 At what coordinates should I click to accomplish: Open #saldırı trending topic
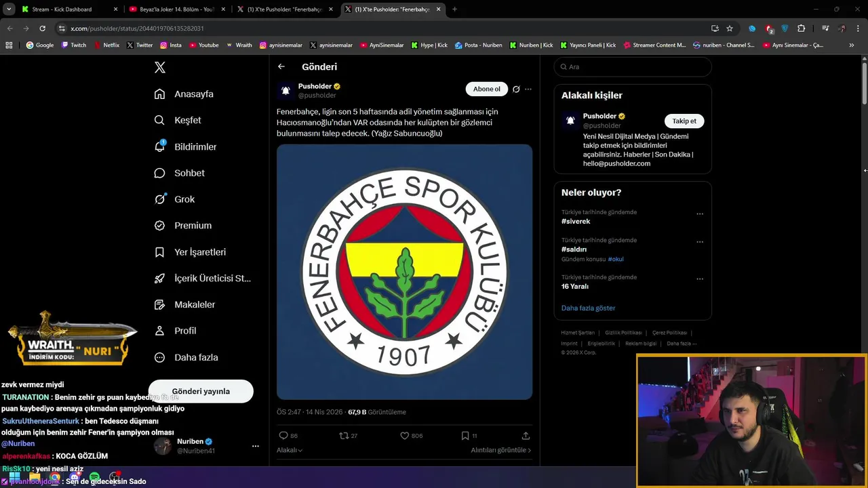pos(574,249)
